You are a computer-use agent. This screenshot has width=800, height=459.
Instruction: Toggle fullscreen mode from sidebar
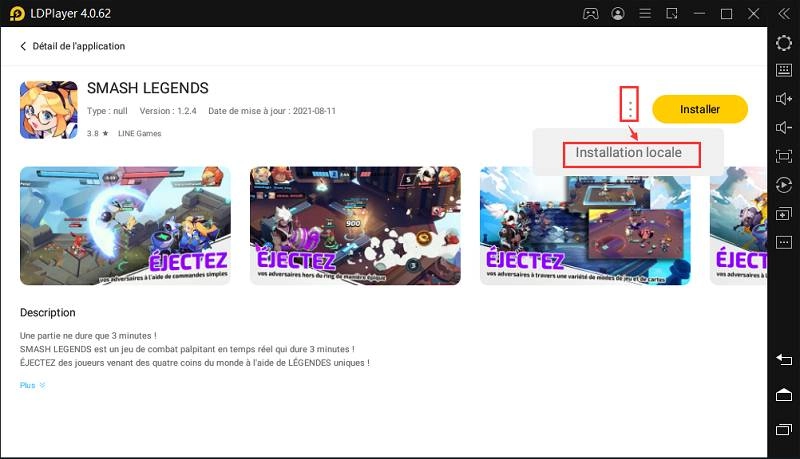784,157
